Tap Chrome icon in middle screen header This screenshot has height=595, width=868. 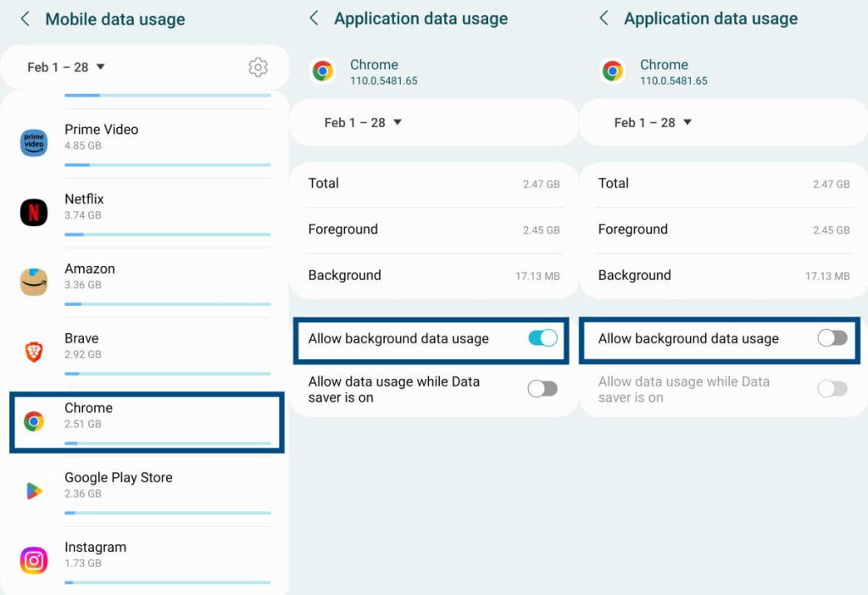pos(323,71)
